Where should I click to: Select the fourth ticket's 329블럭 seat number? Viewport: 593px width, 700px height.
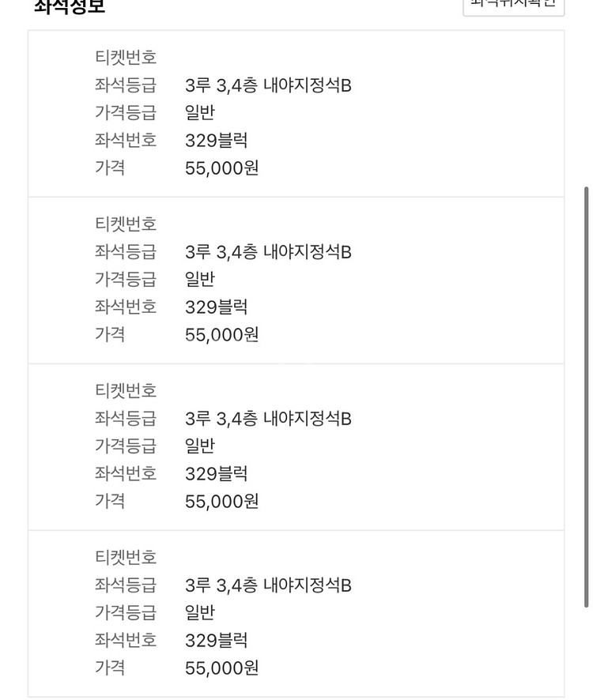pyautogui.click(x=216, y=641)
